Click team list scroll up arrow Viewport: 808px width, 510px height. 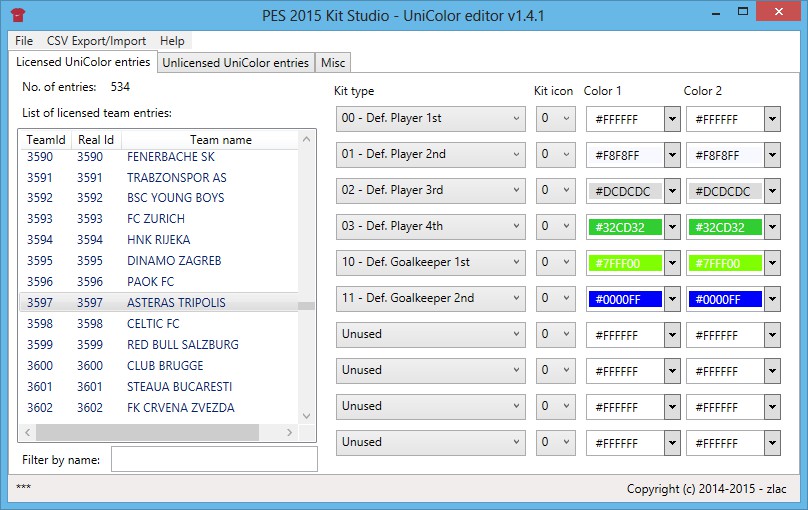point(307,139)
